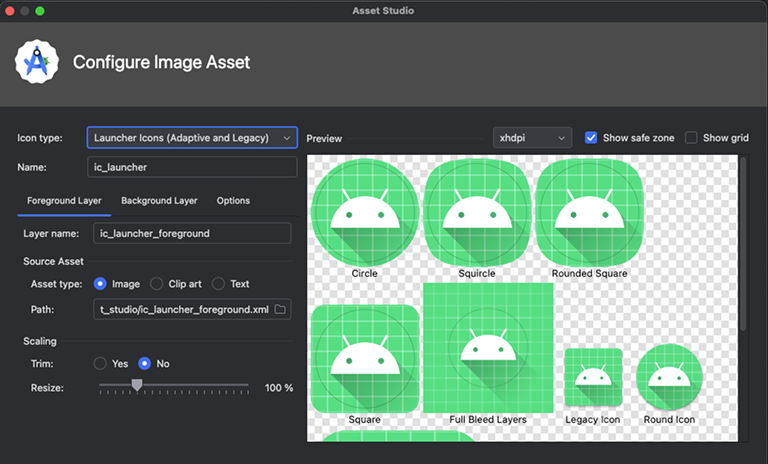Select the Circle icon preview
768x464 pixels.
[365, 212]
